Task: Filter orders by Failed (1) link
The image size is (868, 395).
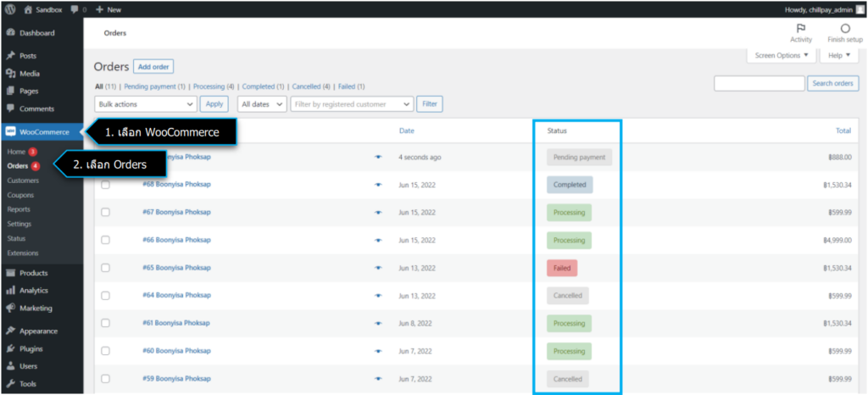Action: coord(351,86)
